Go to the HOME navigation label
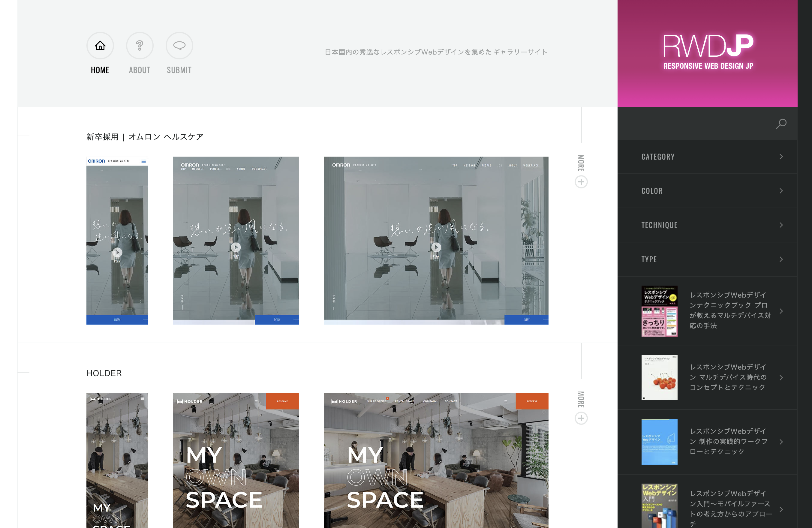This screenshot has width=812, height=528. point(100,70)
